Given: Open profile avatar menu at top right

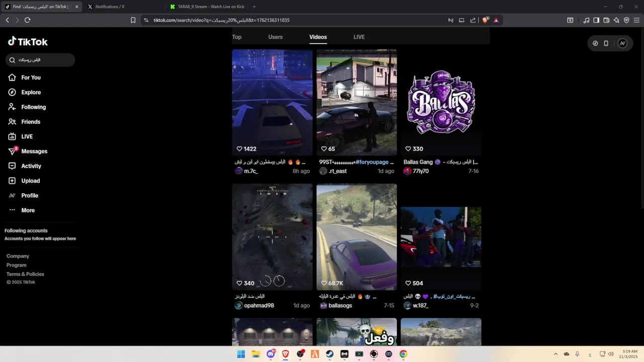Looking at the screenshot, I should click(x=622, y=43).
